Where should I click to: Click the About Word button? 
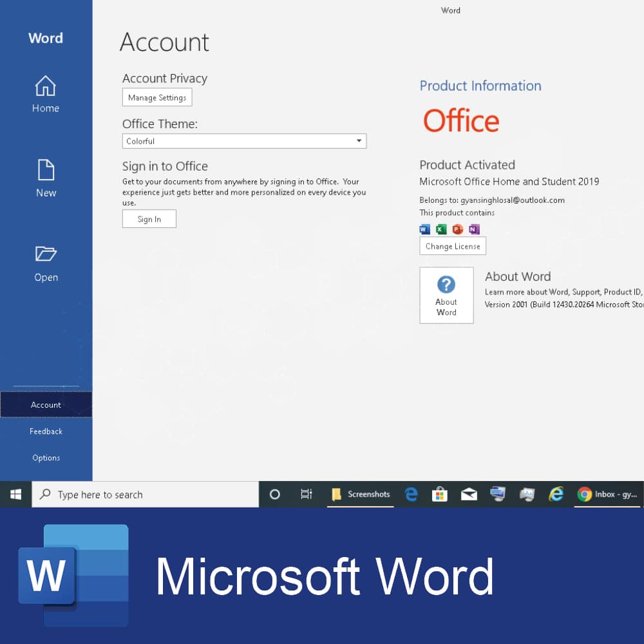[x=446, y=296]
